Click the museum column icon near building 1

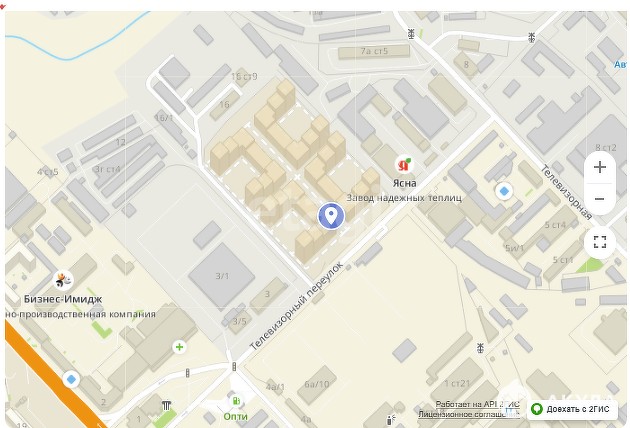pos(166,405)
